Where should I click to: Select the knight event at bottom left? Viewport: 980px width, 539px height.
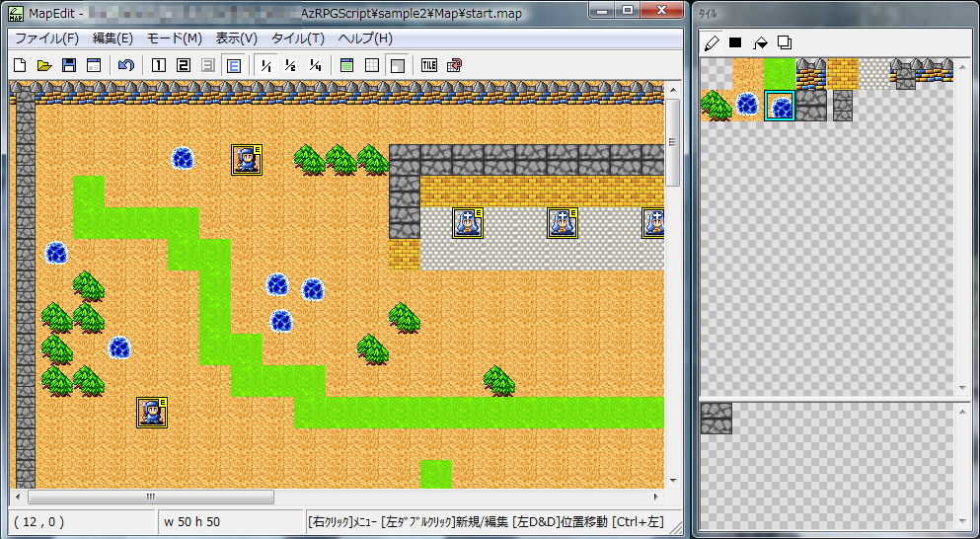point(152,412)
